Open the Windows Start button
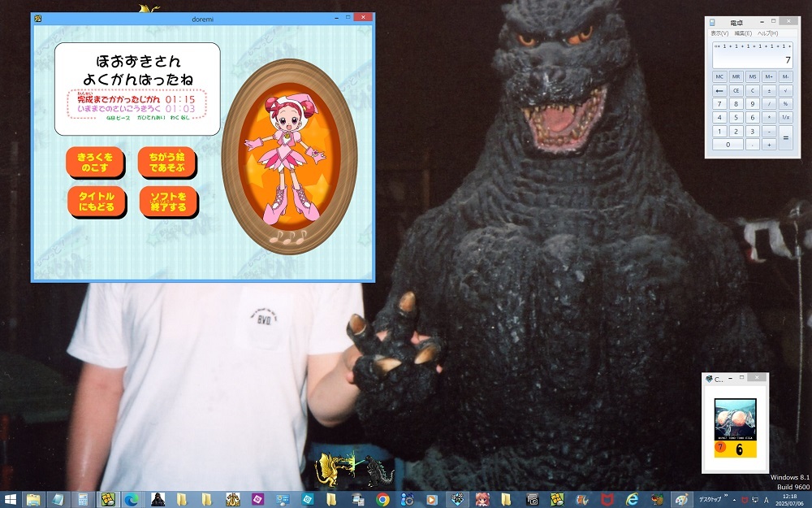Screen dimensions: 812x508 click(x=9, y=500)
